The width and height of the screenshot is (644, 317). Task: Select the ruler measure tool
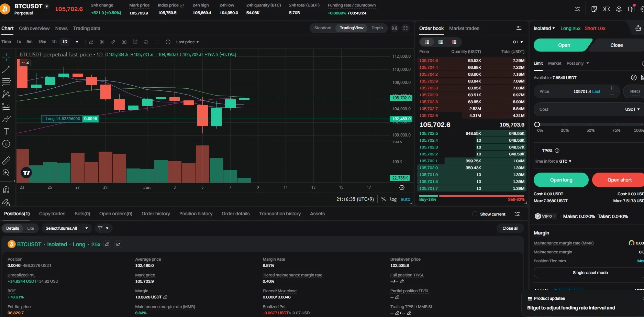point(6,160)
